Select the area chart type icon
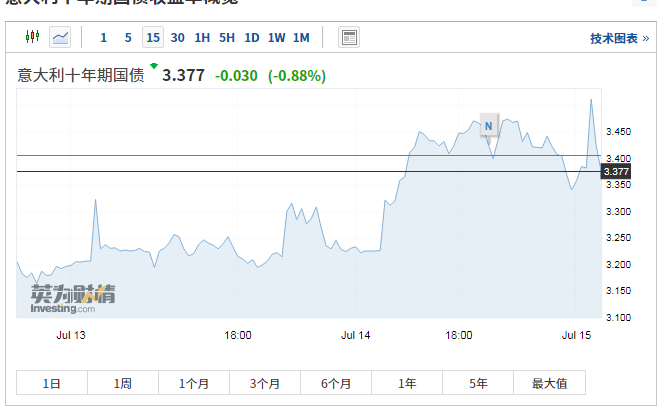This screenshot has height=412, width=665. tap(61, 38)
